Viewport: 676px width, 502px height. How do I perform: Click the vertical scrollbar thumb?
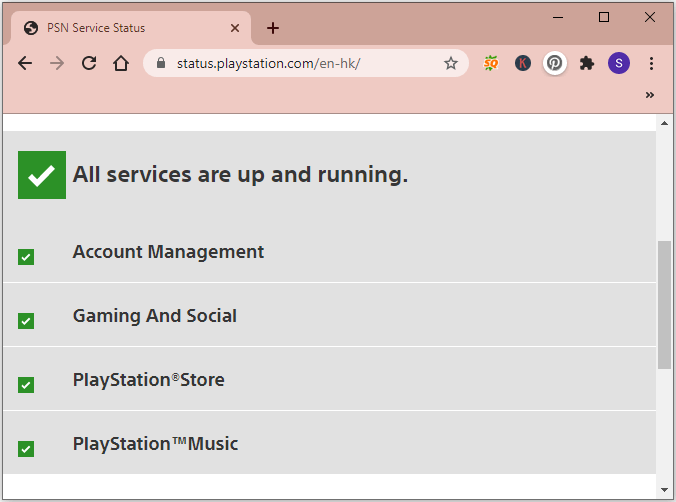(x=664, y=305)
